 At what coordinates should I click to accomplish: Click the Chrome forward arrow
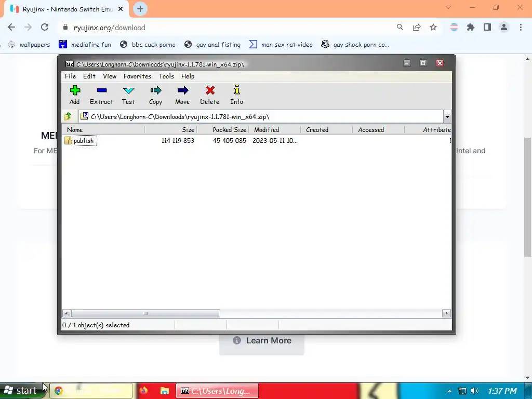click(x=28, y=27)
